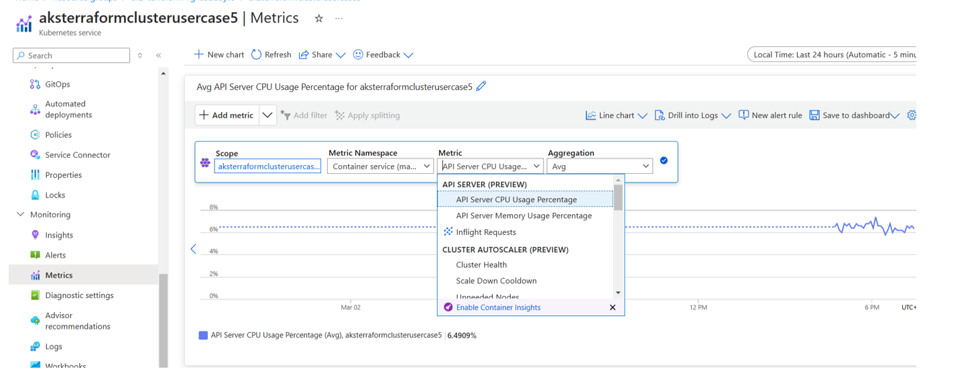Screen dimensions: 980x369
Task: Go to previous time range with left arrow
Action: point(193,249)
